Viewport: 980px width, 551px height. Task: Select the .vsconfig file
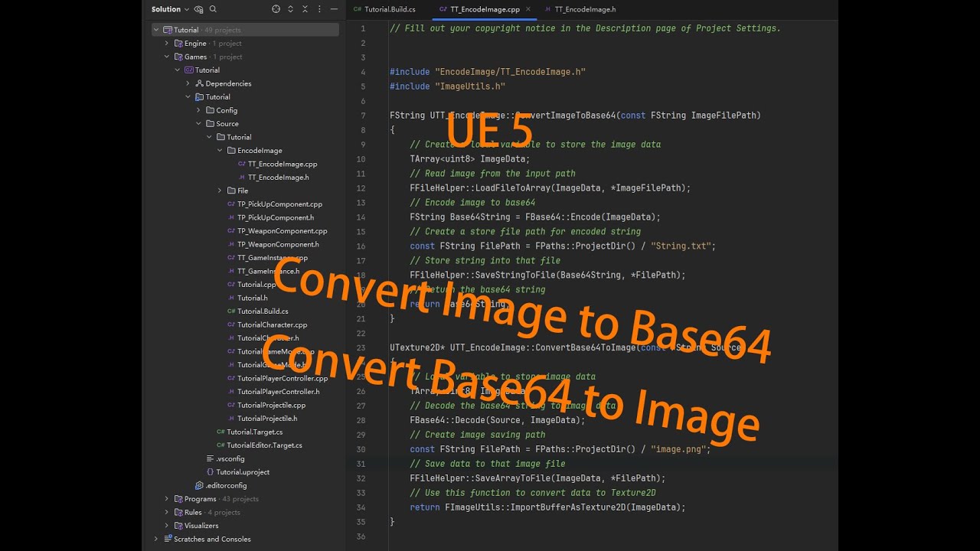(230, 458)
